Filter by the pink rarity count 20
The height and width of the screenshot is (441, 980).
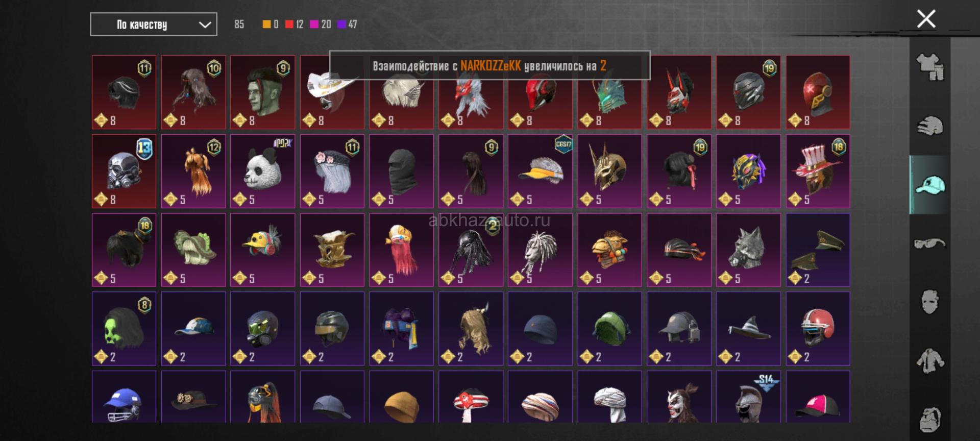(x=321, y=24)
